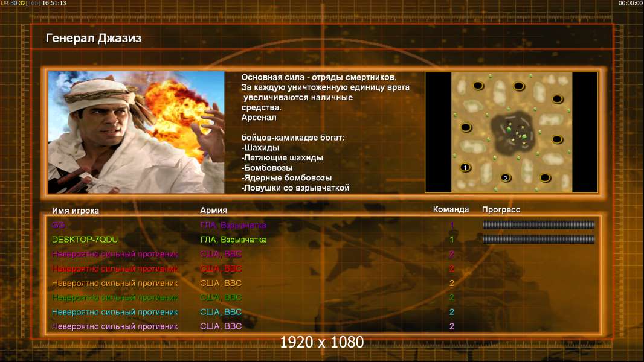Select the player name GG

(x=58, y=225)
